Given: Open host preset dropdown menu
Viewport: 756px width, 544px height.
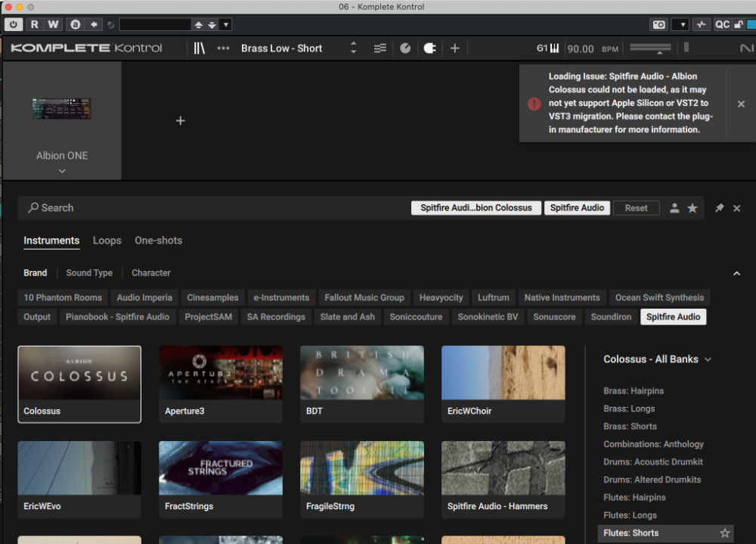Looking at the screenshot, I should pos(225,24).
